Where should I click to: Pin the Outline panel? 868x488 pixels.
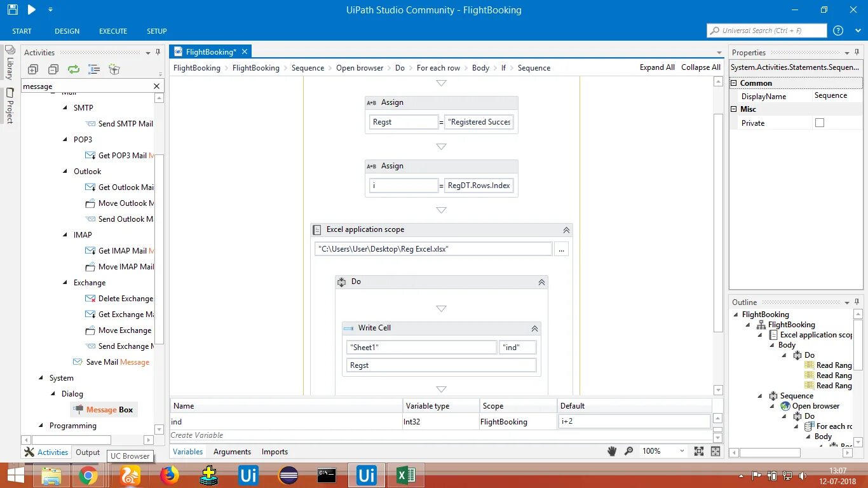(857, 302)
